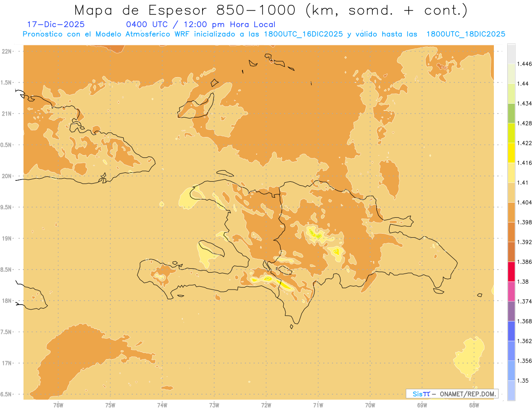This screenshot has height=411, width=532.
Task: Select the '69W' longitude label
Action: [x=422, y=405]
